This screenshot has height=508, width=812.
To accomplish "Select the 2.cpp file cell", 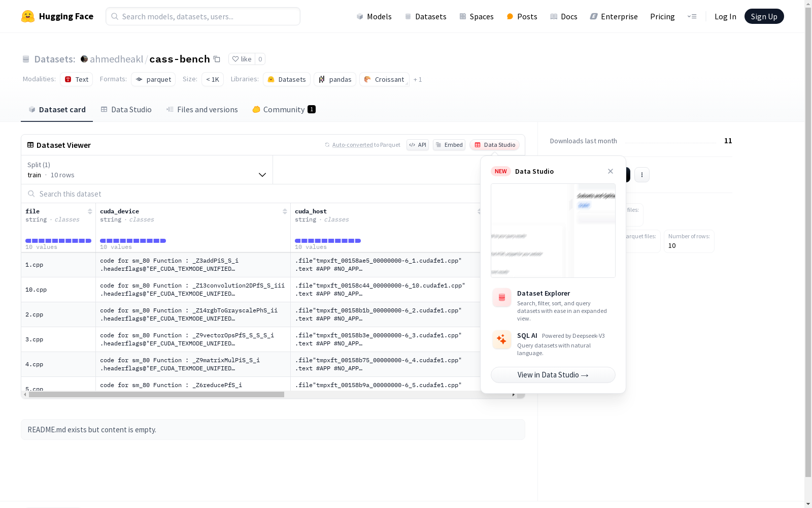I will (58, 314).
